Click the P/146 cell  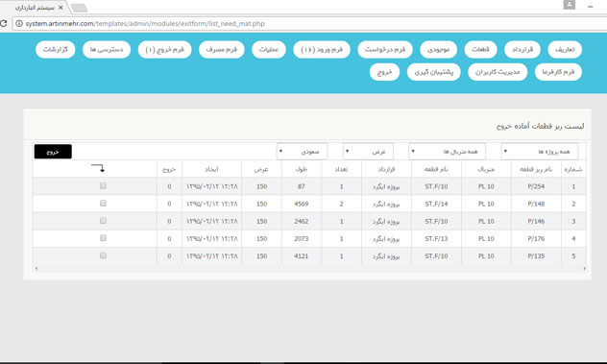click(536, 221)
